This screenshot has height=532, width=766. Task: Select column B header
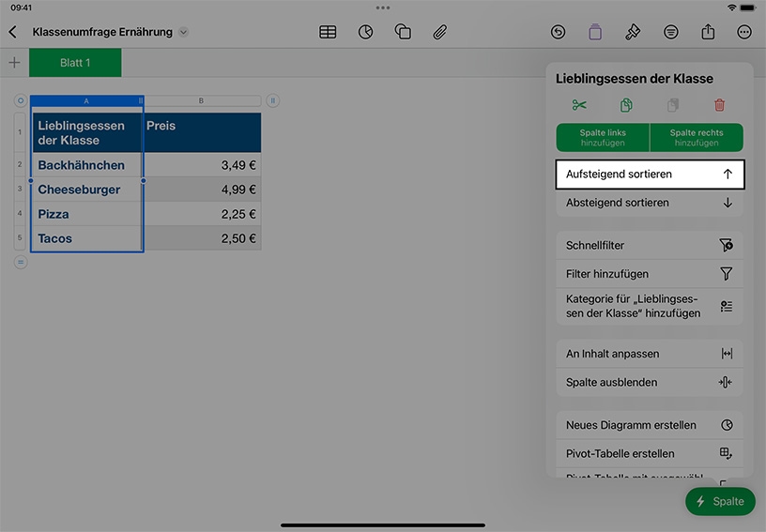(x=201, y=100)
